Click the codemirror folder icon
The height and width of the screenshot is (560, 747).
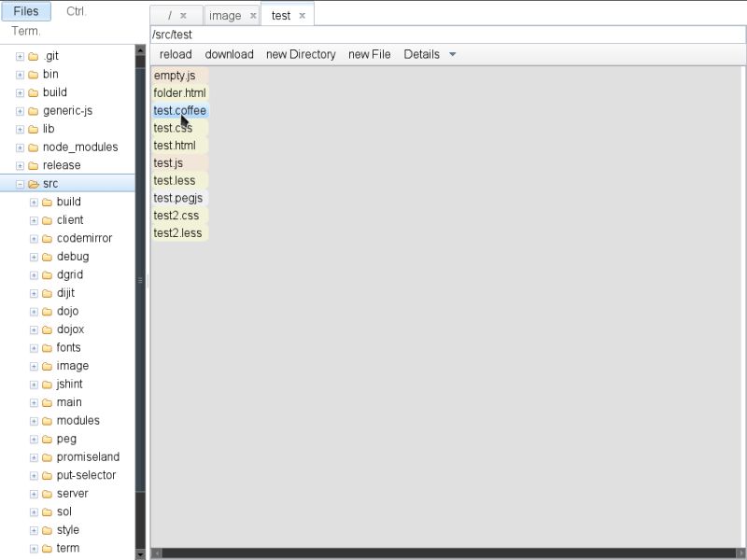45,238
